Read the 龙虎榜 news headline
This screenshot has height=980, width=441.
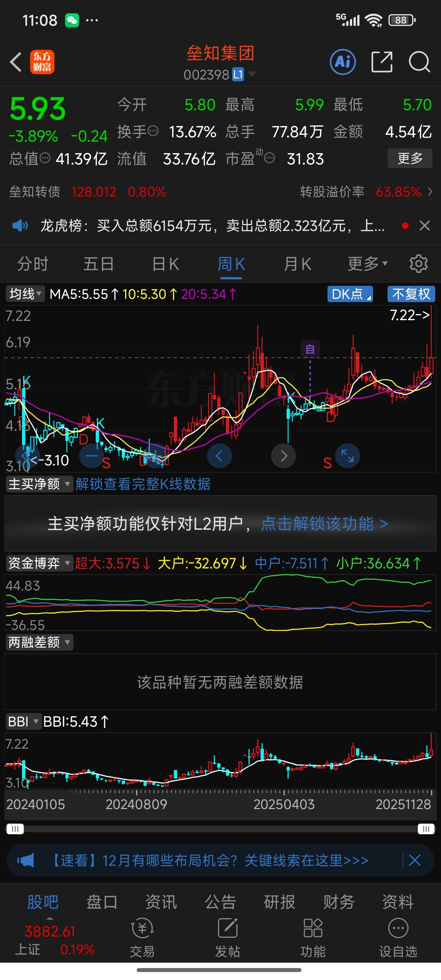(212, 225)
